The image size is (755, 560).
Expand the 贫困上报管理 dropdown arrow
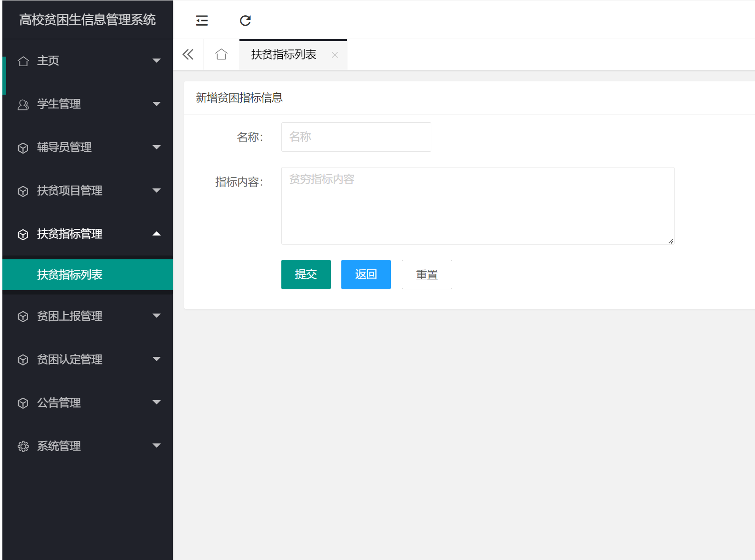point(157,315)
